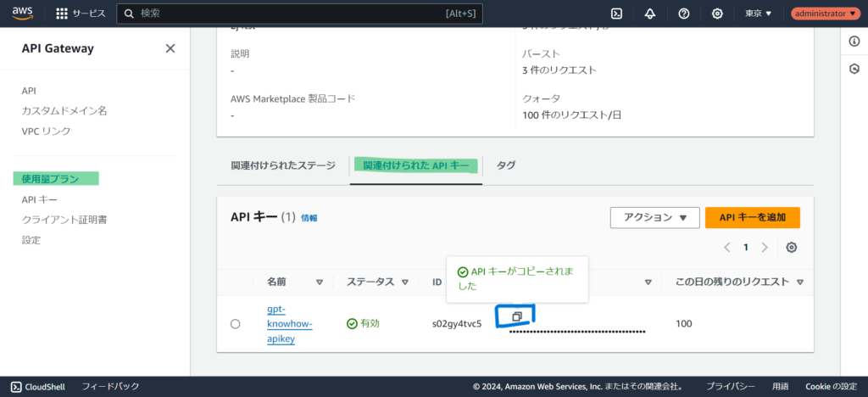The height and width of the screenshot is (397, 868).
Task: Open console settings gear in top bar
Action: [717, 14]
